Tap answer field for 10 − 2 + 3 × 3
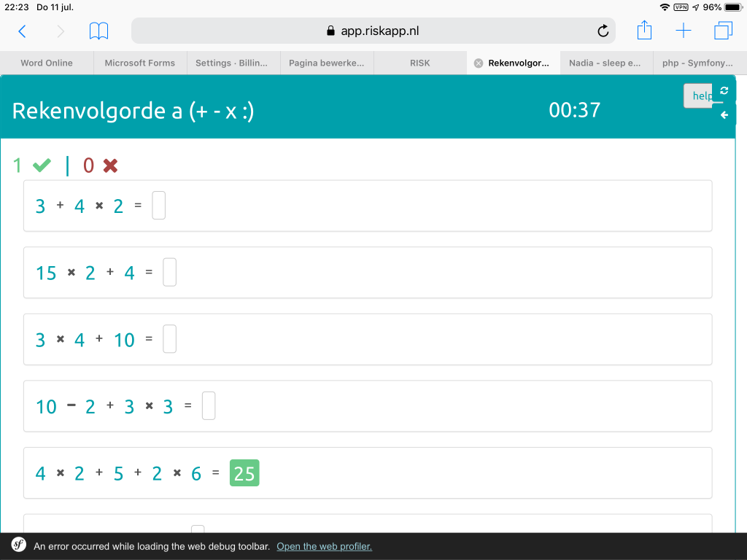747x560 pixels. click(209, 406)
